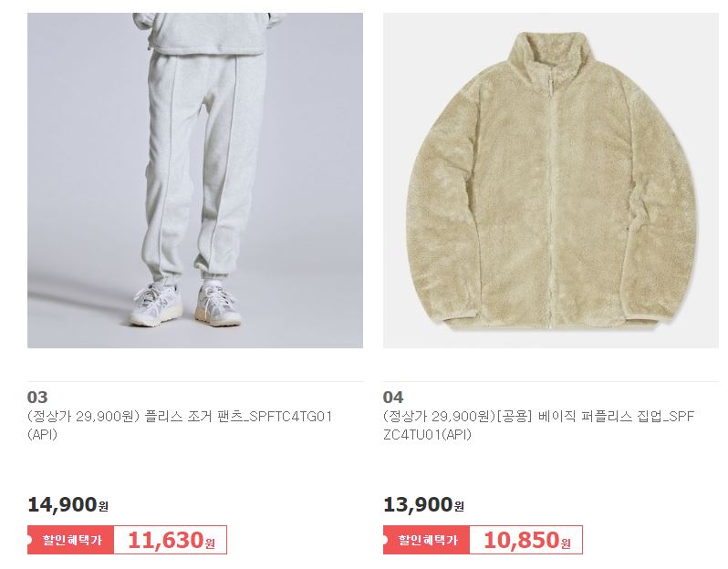Select the 할인혜택가 label under item 03
The width and height of the screenshot is (728, 569).
click(x=70, y=540)
